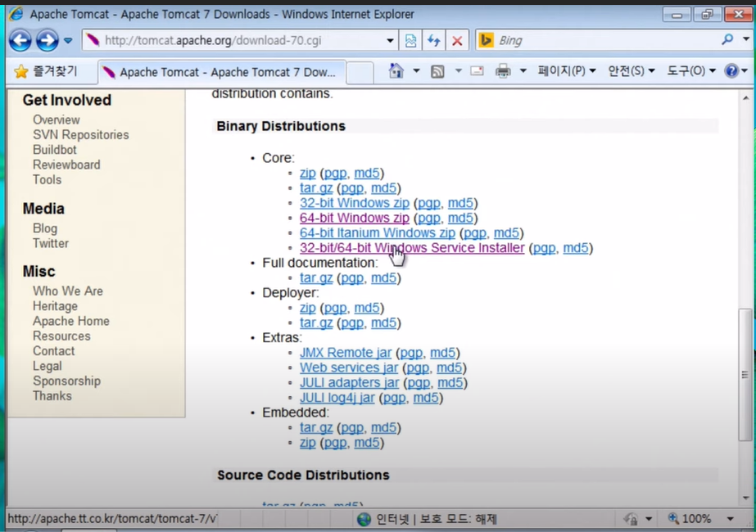Screen dimensions: 756x532
Task: Open Who We Are link
Action: click(x=68, y=291)
